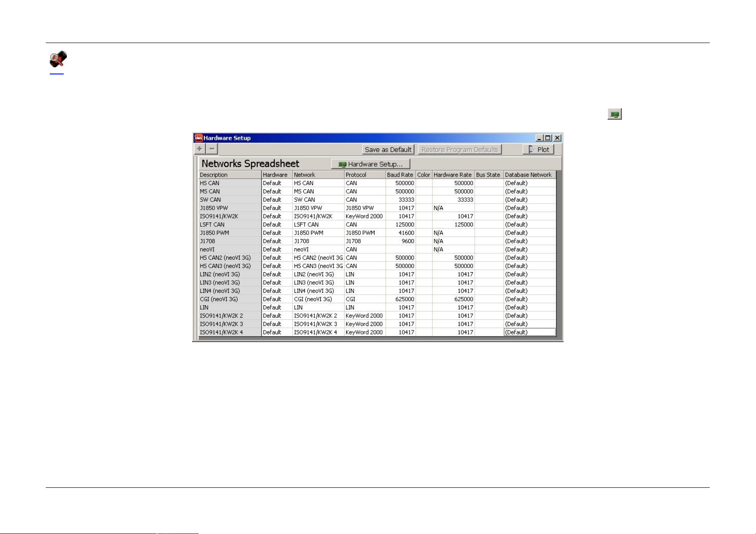The height and width of the screenshot is (534, 756).
Task: Click the Protocol column header
Action: (365, 175)
